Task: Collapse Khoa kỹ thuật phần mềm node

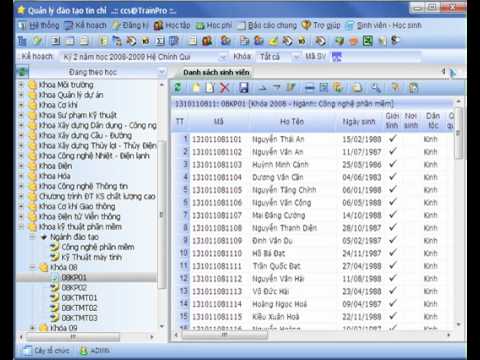Action: pyautogui.click(x=21, y=227)
